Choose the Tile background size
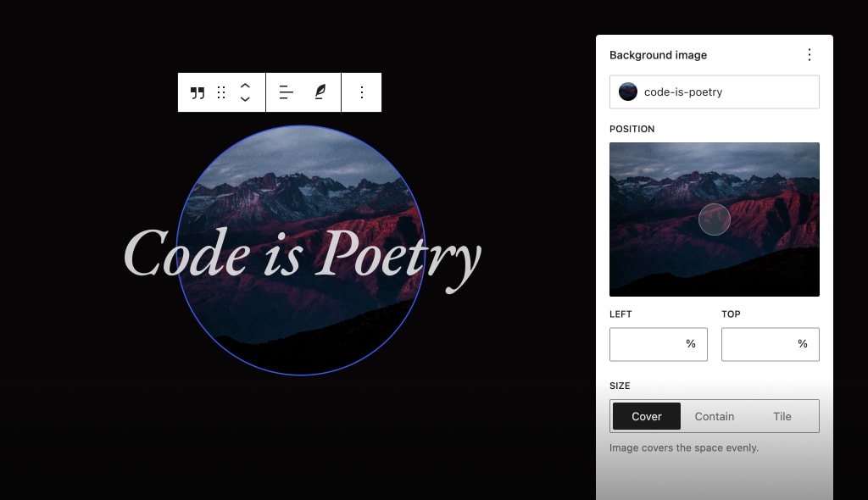Image resolution: width=868 pixels, height=500 pixels. click(x=782, y=416)
